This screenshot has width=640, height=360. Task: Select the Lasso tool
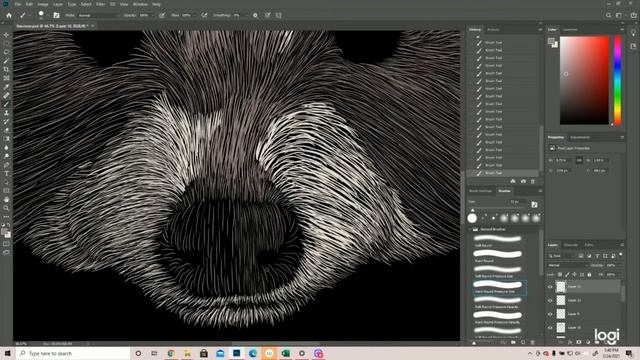6,52
